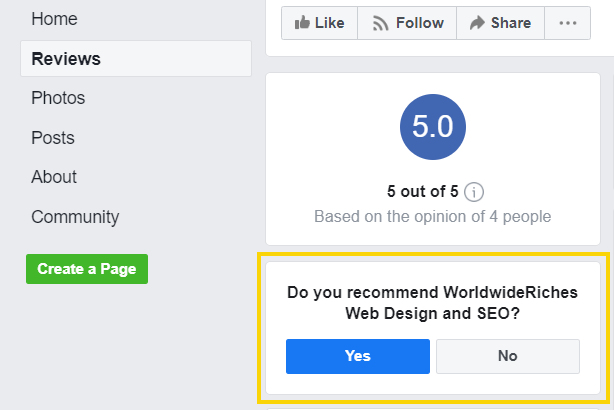View the About section
This screenshot has height=410, width=614.
(x=54, y=177)
